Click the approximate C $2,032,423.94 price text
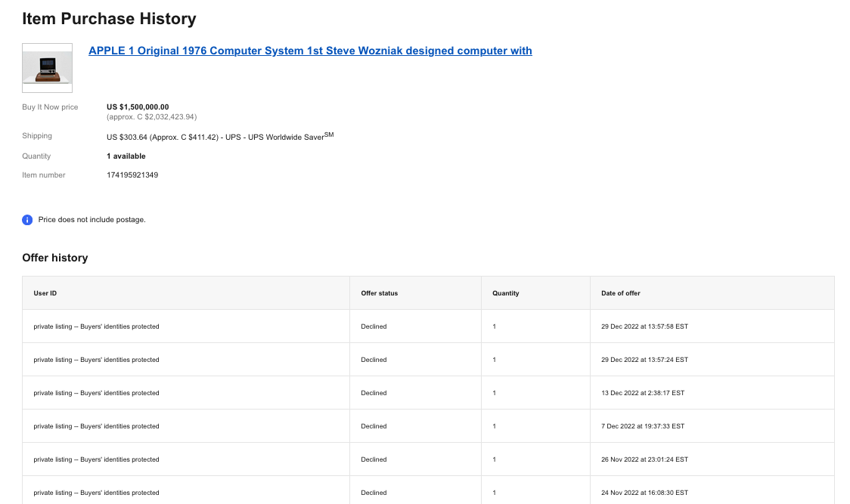850x504 pixels. [151, 117]
